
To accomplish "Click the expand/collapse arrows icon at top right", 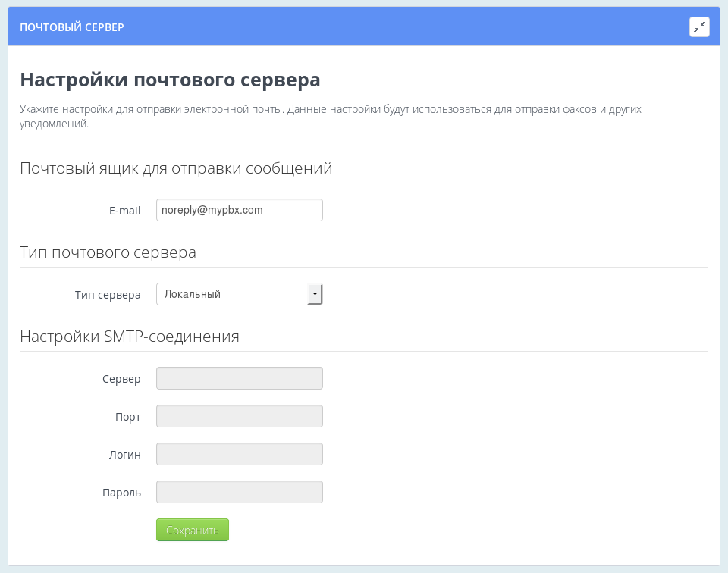I will pyautogui.click(x=699, y=26).
